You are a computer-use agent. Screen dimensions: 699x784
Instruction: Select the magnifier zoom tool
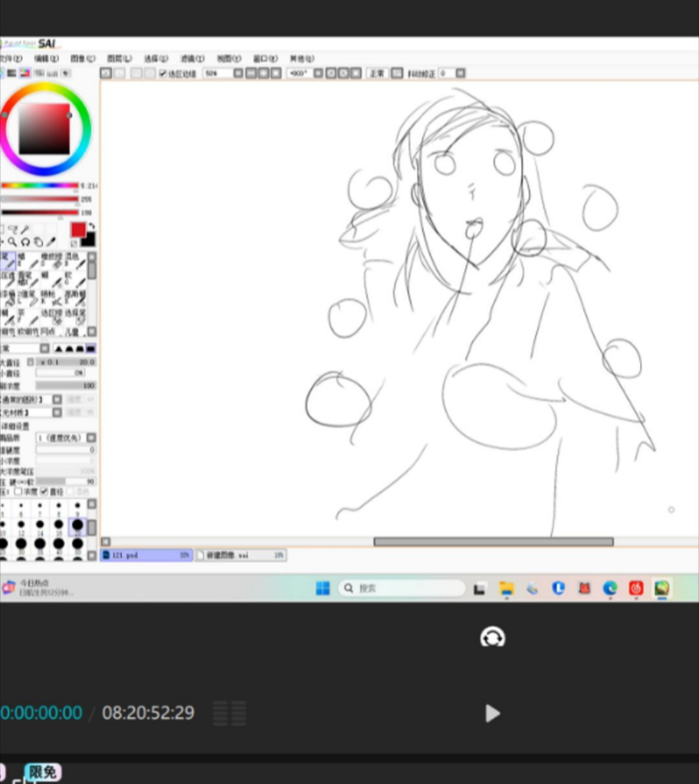tap(12, 242)
